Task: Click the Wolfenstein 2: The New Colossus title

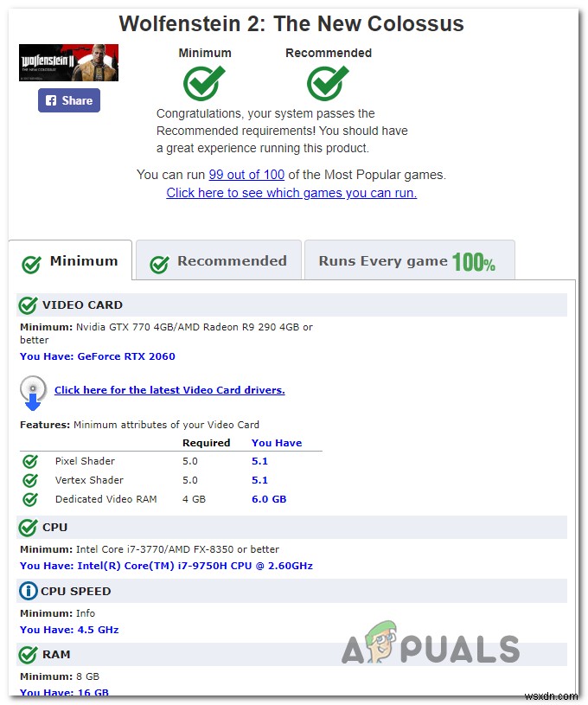Action: click(291, 23)
